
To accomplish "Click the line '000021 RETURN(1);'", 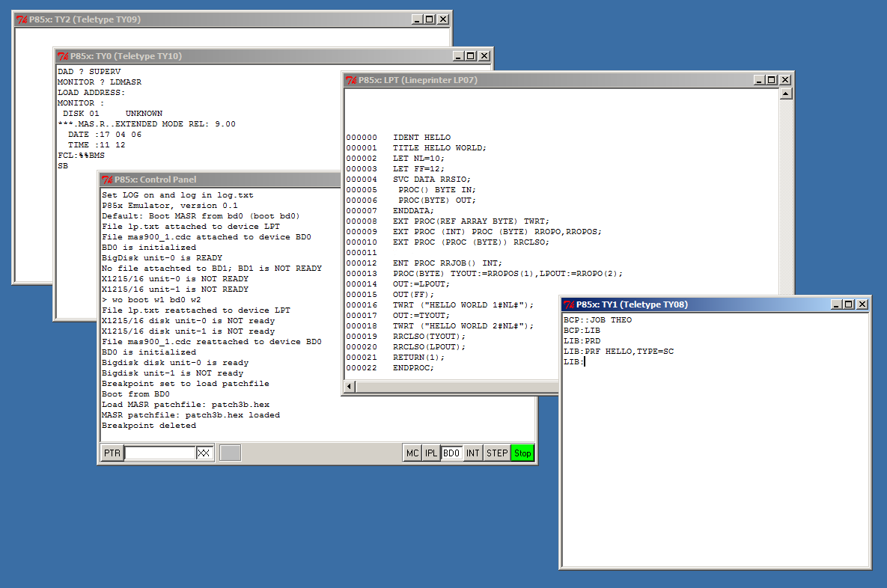I will click(395, 358).
